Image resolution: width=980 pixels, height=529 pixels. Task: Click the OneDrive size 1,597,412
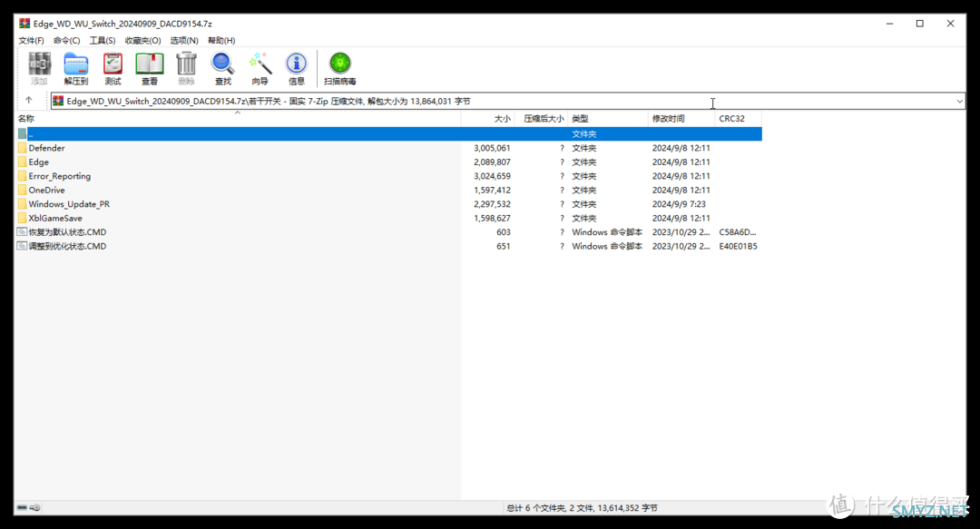492,190
